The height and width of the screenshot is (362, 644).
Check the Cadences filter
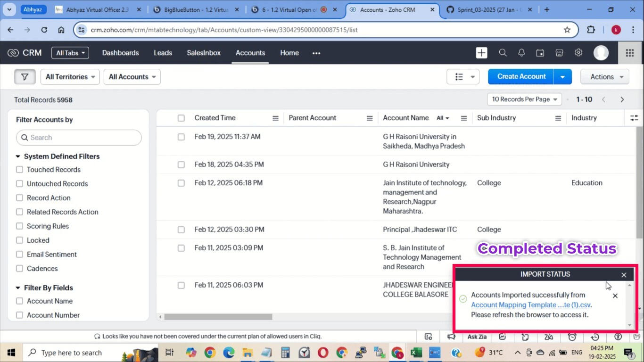click(x=19, y=269)
